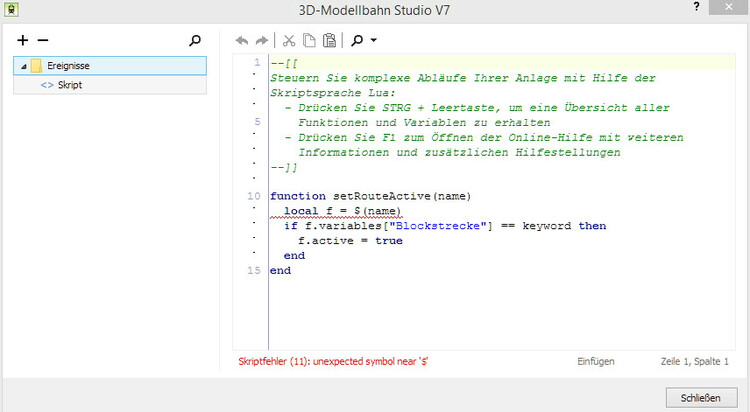Click the undo arrow in editor toolbar
The width and height of the screenshot is (750, 412).
pos(241,41)
